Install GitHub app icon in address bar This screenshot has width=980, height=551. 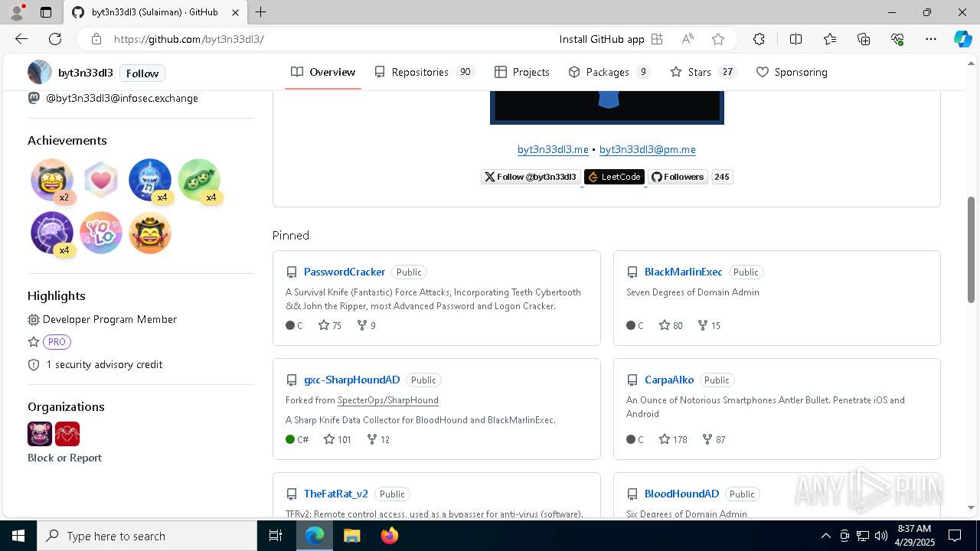click(657, 39)
